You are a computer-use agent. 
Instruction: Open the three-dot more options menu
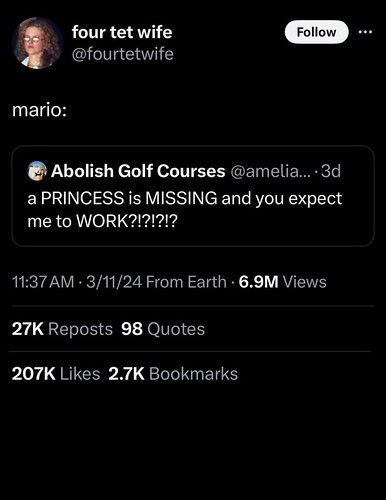click(x=366, y=32)
